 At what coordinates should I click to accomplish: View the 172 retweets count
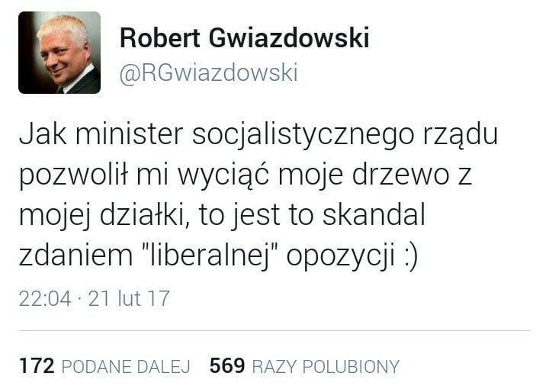[37, 366]
